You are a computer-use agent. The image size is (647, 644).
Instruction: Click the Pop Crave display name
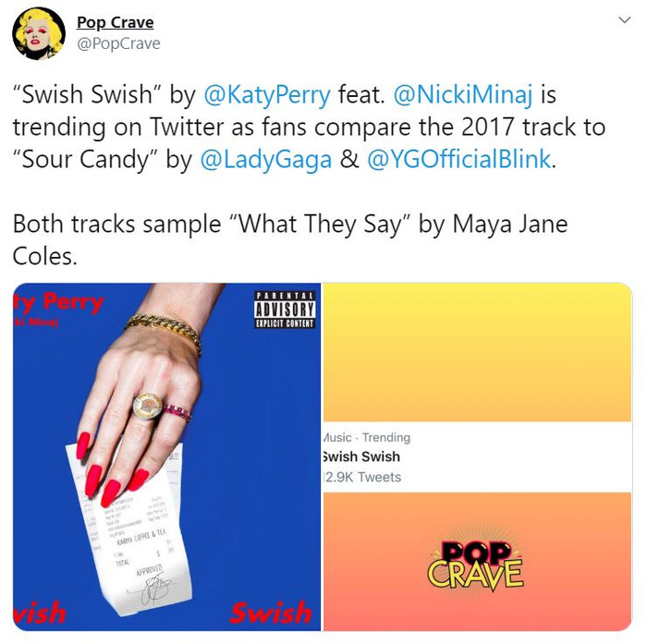click(x=116, y=22)
